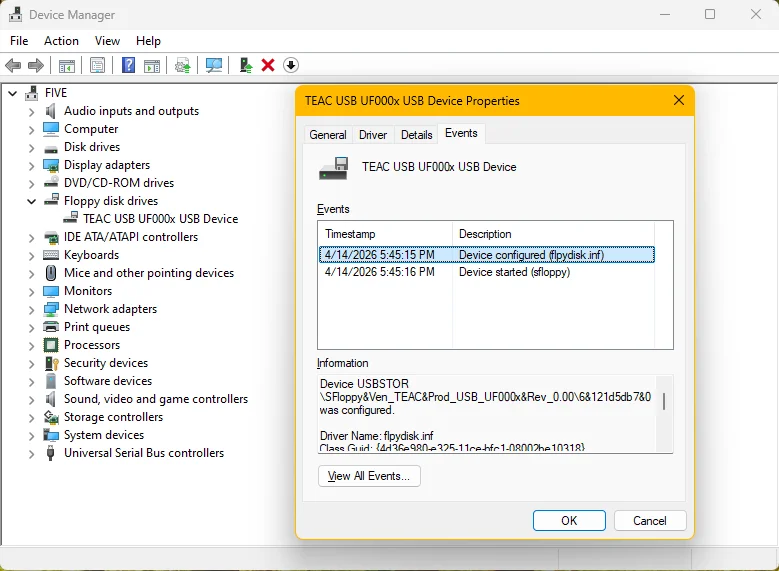Expand Sound, video and game controllers
Screen dimensions: 779x571
coord(31,400)
